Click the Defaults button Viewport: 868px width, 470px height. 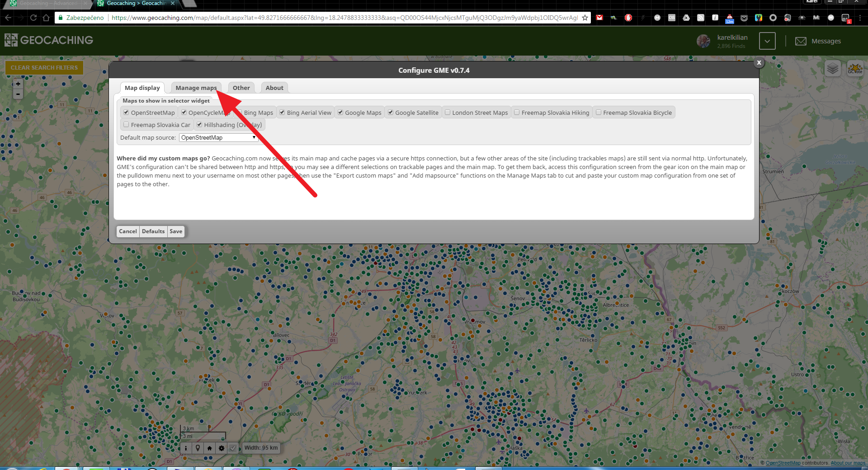153,231
